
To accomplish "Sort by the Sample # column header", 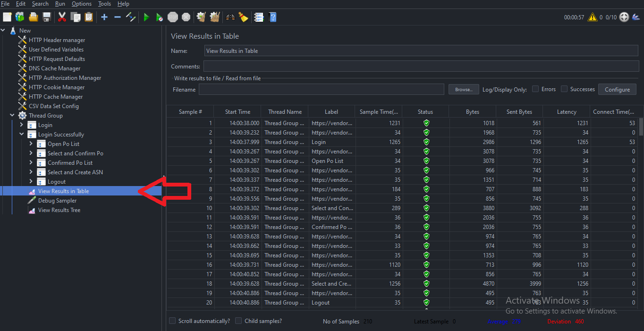I will [x=190, y=112].
